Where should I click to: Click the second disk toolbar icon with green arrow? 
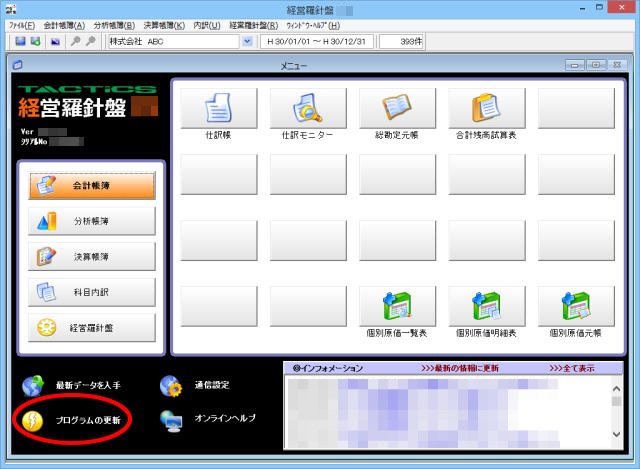click(x=36, y=41)
